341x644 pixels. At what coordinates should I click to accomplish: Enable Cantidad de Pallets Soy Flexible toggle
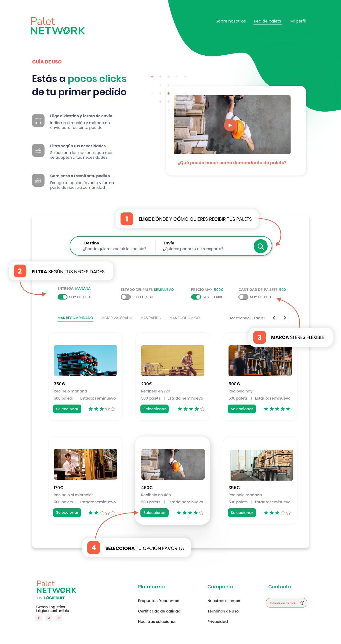[243, 297]
